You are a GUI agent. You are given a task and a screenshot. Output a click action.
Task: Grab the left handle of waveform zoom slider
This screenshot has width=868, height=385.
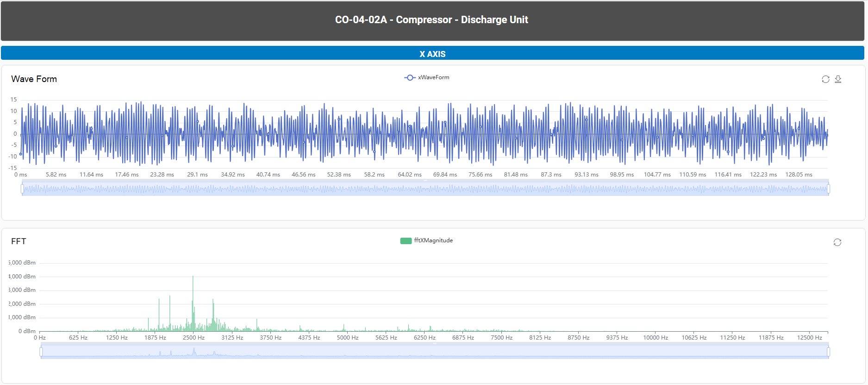tap(22, 189)
